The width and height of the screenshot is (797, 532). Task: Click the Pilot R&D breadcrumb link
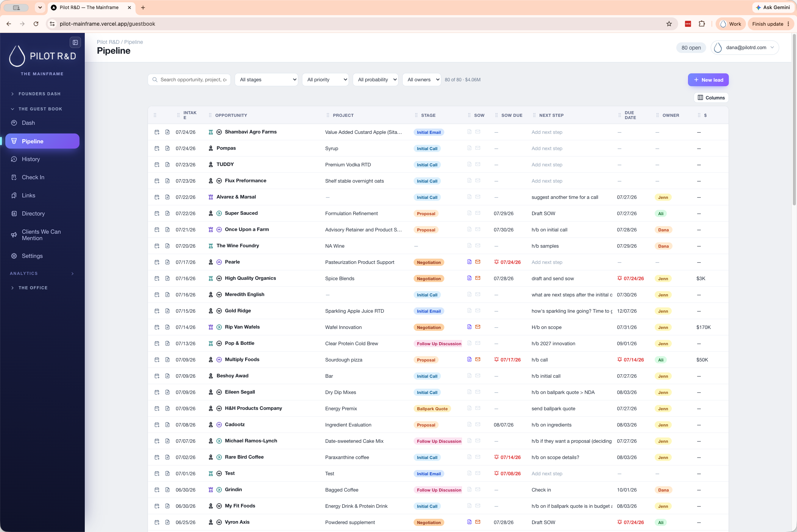point(108,42)
